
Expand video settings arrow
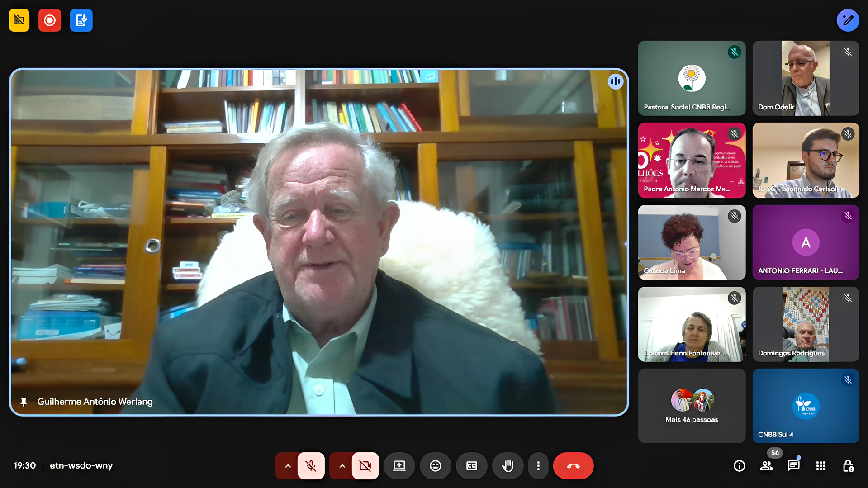click(x=342, y=466)
